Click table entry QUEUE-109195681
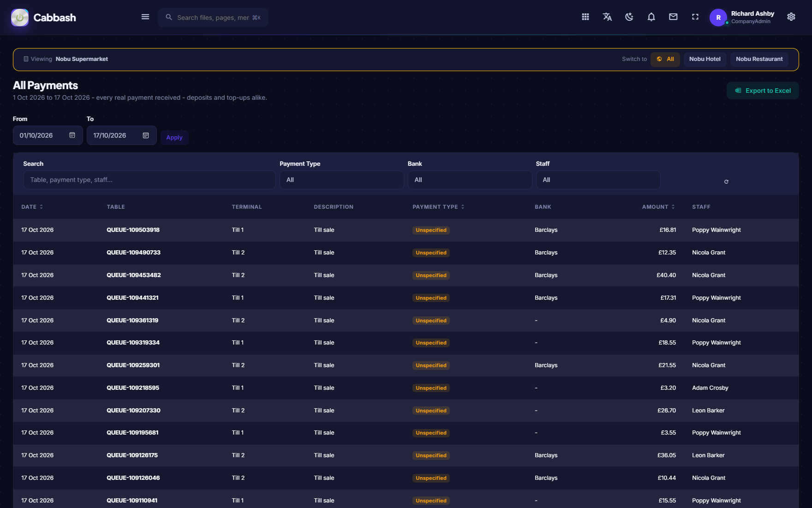Screen dimensions: 812x508 pos(132,433)
